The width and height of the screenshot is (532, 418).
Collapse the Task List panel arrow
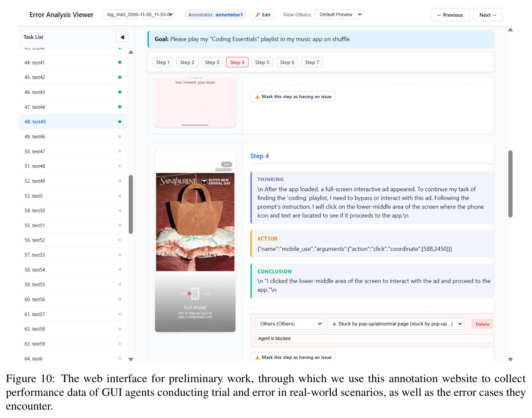coord(122,37)
